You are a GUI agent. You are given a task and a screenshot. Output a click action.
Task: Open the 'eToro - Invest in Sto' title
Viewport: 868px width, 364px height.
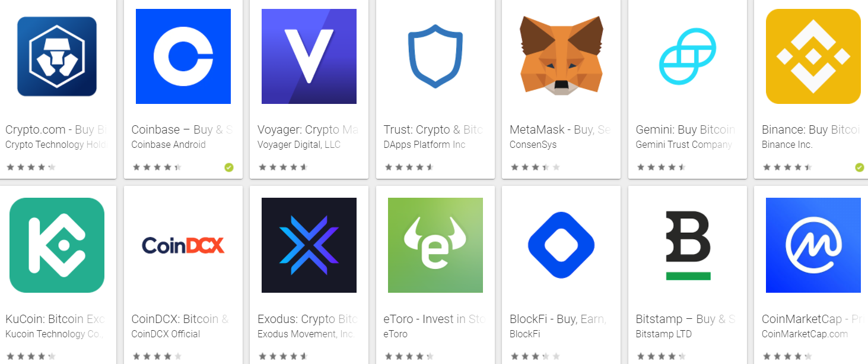point(434,319)
